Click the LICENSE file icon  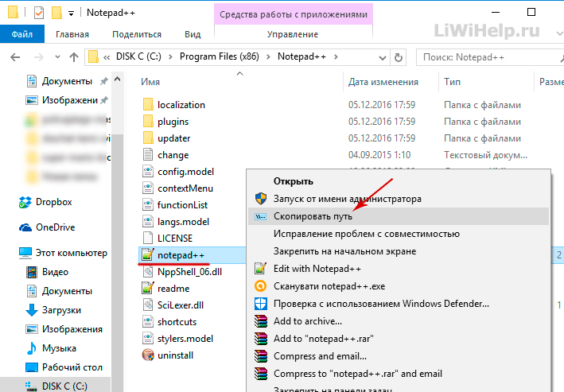coord(148,238)
